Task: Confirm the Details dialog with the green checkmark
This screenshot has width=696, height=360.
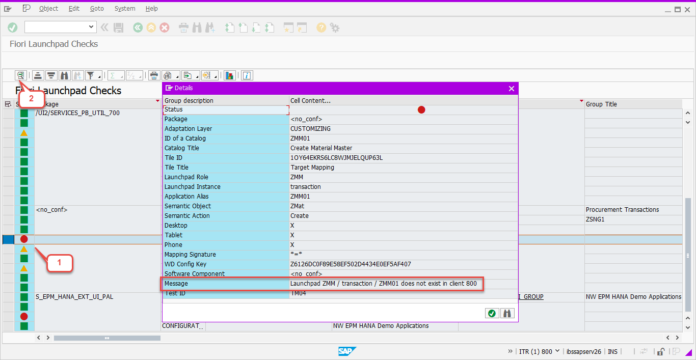Action: [x=491, y=313]
